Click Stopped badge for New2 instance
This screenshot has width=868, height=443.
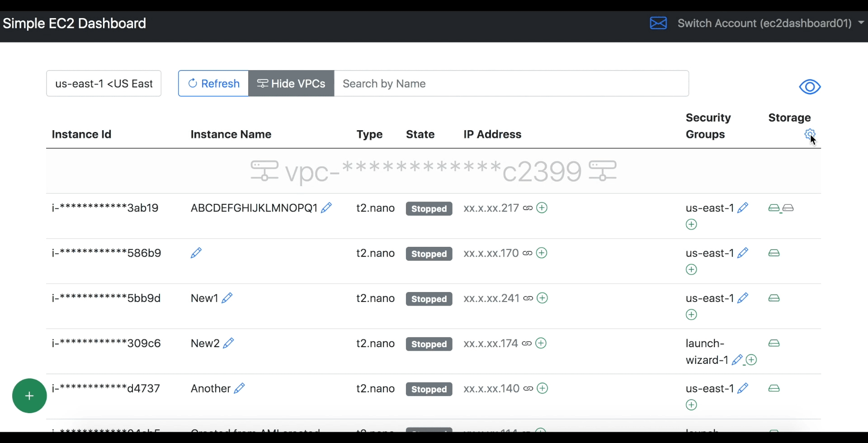[x=429, y=344]
